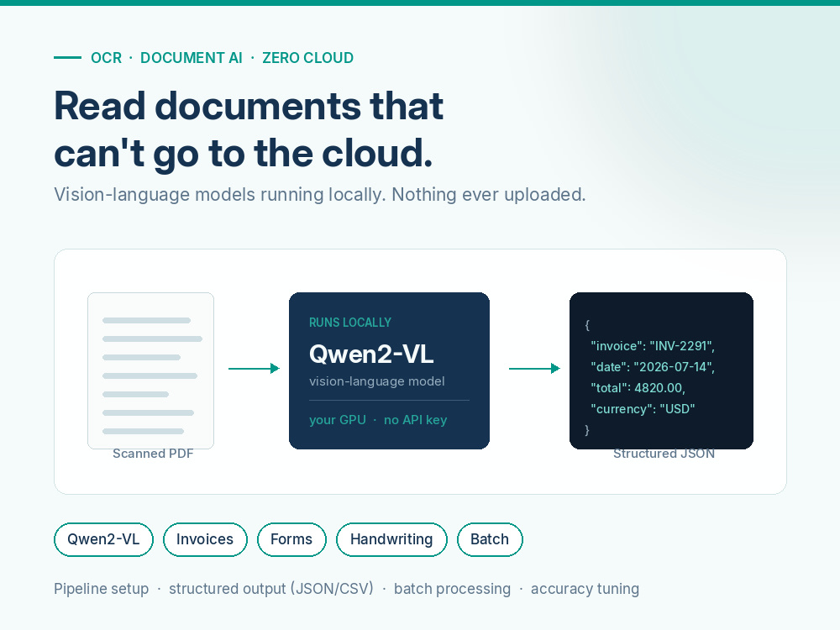Click the "Read documents that" headline line

coord(249,106)
